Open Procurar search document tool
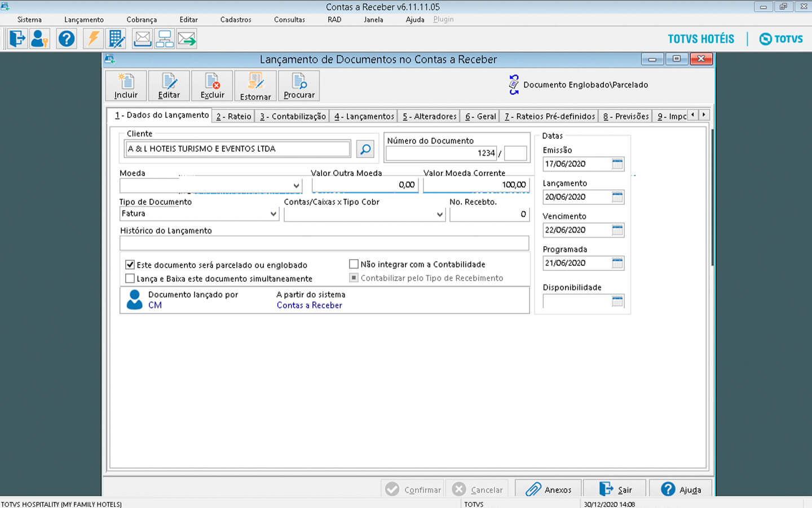Screen dimensions: 812x508 [x=299, y=86]
